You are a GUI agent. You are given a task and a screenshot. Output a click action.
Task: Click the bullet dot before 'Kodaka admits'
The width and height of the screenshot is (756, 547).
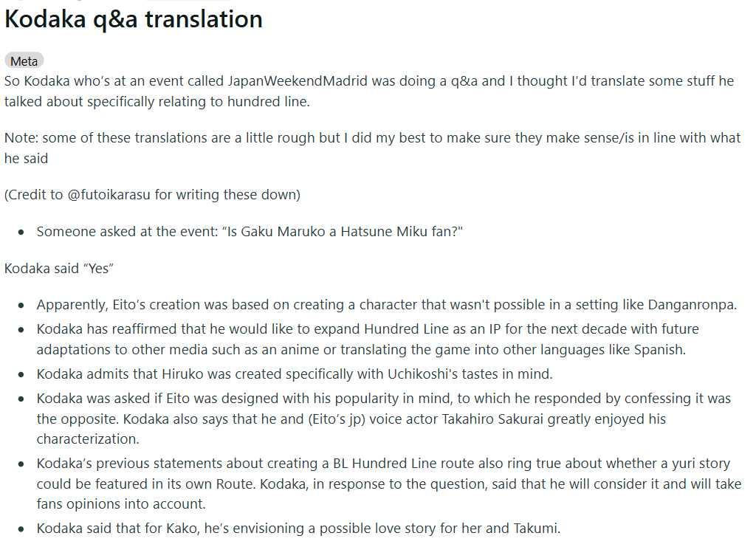click(x=21, y=375)
